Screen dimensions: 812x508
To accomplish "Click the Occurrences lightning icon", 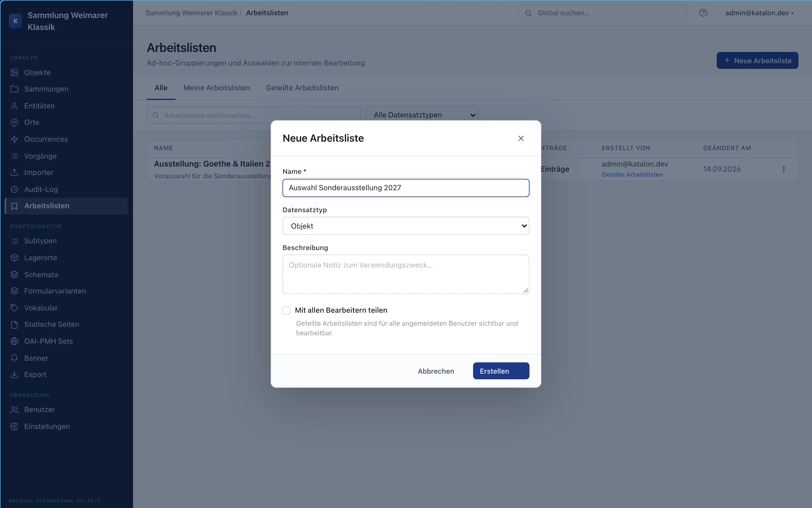I will (x=14, y=139).
